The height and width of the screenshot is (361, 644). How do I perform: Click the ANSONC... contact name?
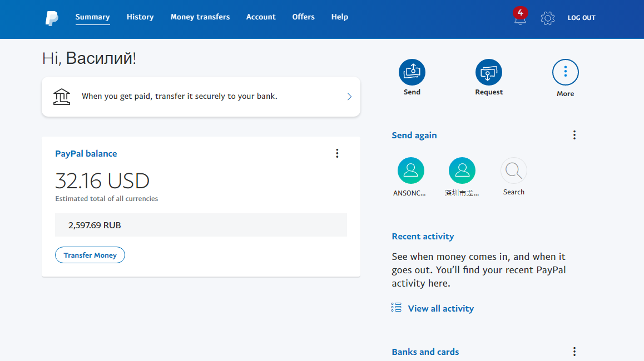click(409, 193)
